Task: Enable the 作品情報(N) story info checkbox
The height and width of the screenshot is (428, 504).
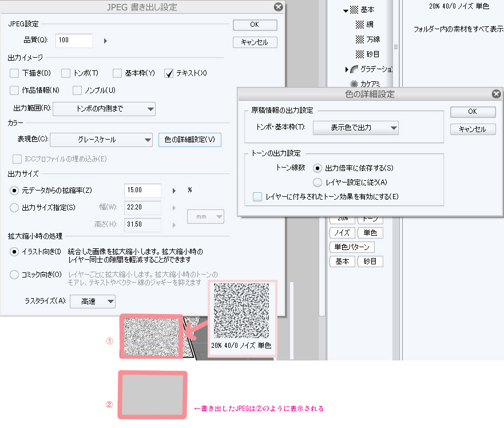Action: pos(14,90)
